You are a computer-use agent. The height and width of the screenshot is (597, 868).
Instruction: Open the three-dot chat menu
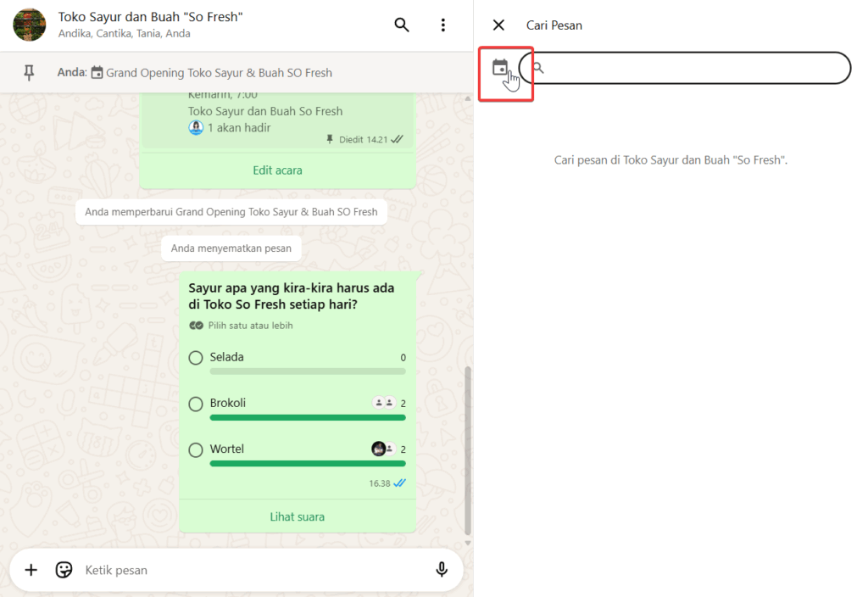click(442, 25)
